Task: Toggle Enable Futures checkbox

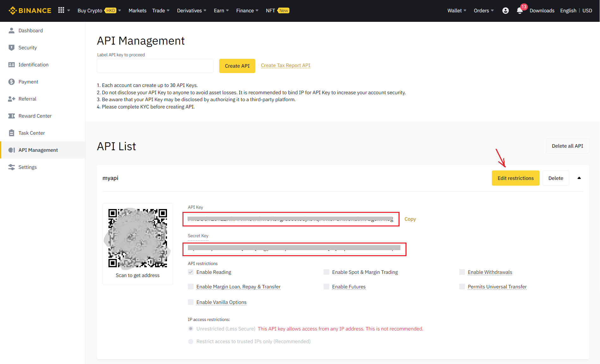Action: (326, 287)
